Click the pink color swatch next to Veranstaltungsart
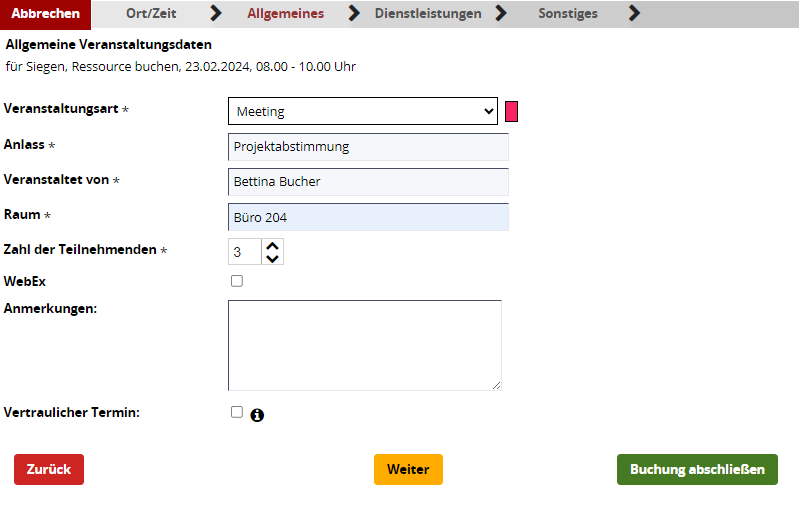The height and width of the screenshot is (505, 799). tap(512, 112)
